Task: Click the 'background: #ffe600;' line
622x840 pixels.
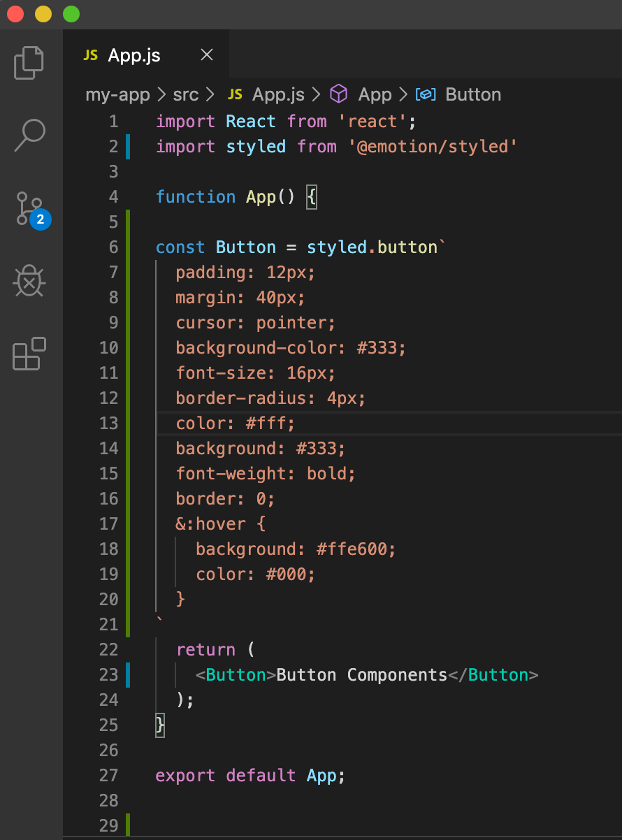Action: [296, 549]
